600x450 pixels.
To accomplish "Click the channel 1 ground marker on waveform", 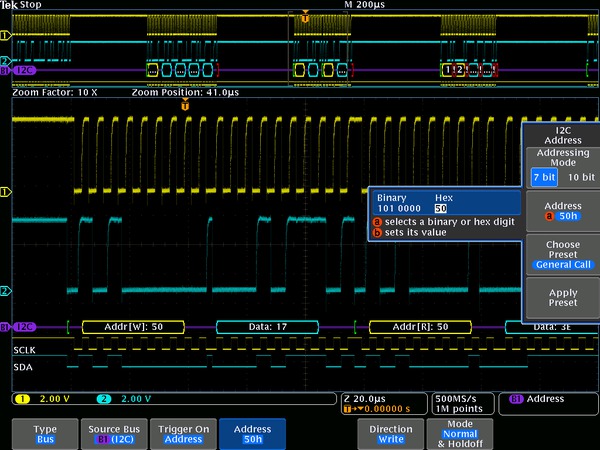I will [x=6, y=190].
